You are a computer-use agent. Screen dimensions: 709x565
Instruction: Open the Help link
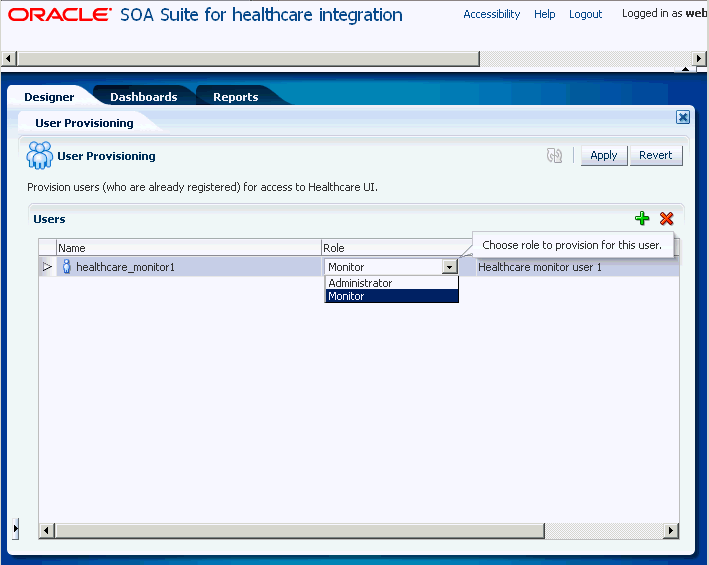click(544, 14)
